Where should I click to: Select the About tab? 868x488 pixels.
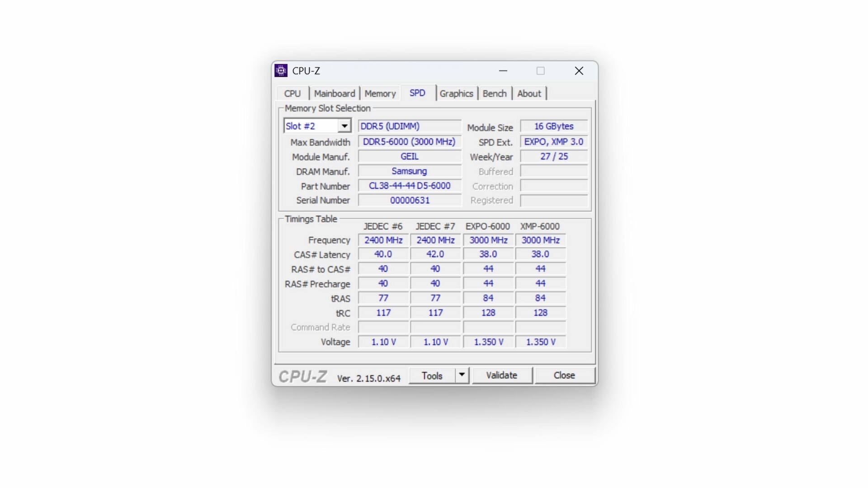tap(529, 93)
